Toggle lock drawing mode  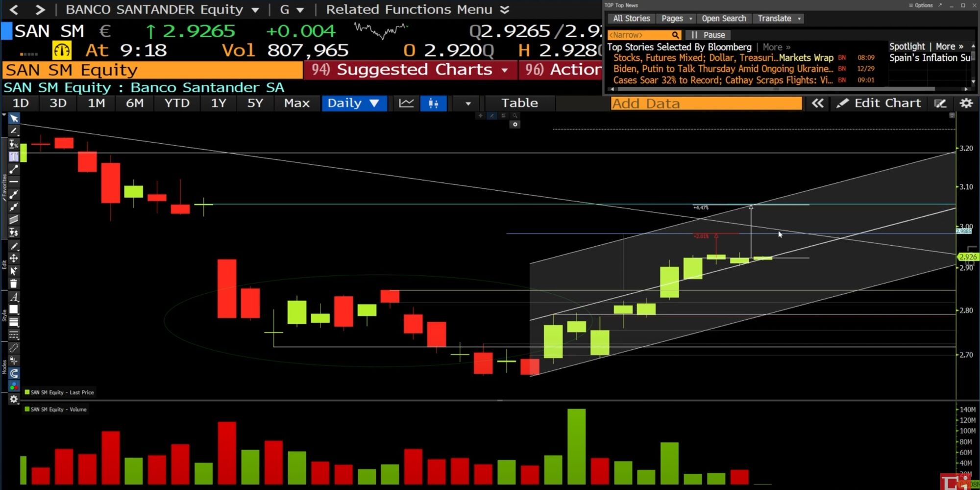click(14, 361)
